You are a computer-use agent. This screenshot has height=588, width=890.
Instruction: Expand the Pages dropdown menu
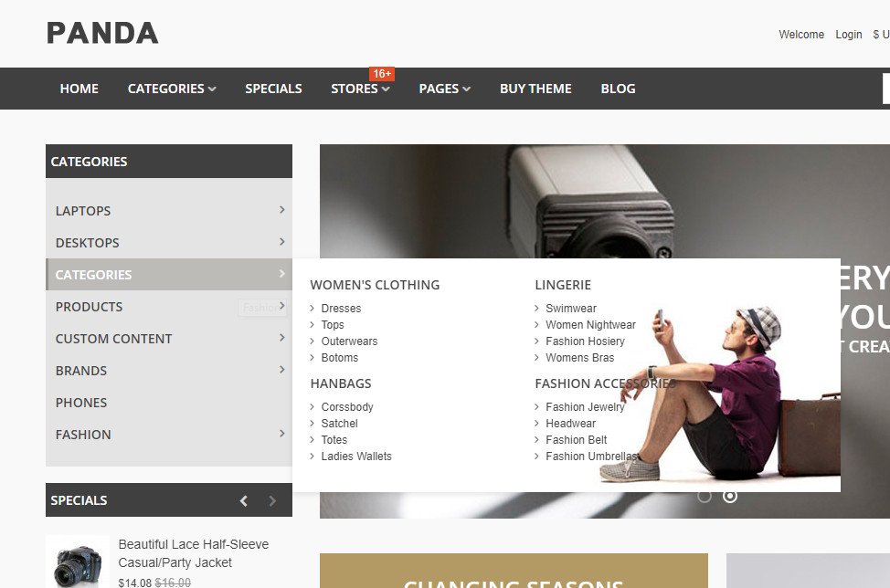pos(445,89)
